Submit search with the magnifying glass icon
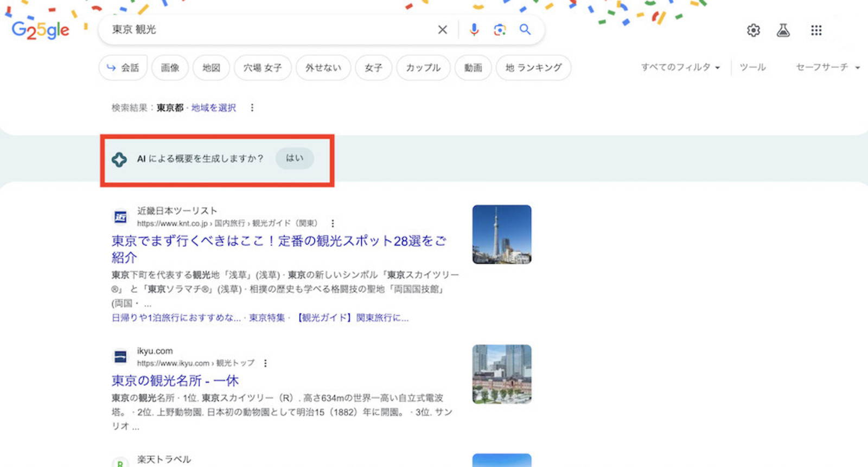 point(525,30)
